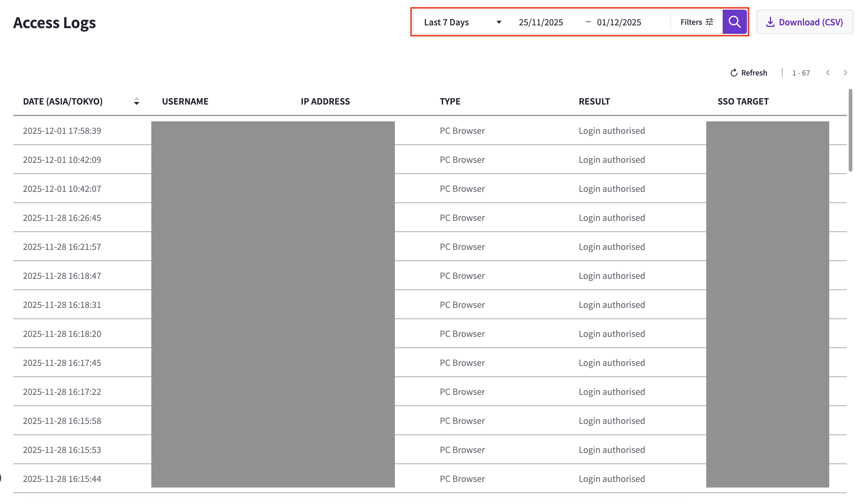Click the start date field 25/11/2025

pyautogui.click(x=541, y=22)
